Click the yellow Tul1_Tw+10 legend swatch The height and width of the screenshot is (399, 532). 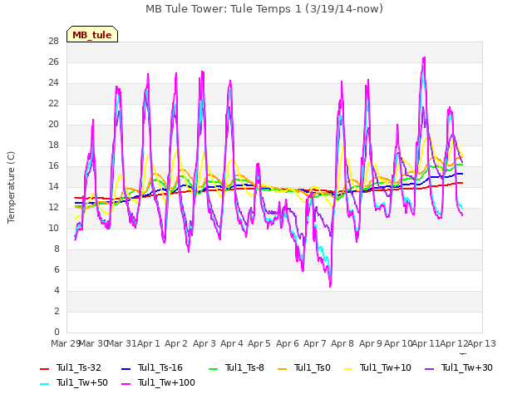tap(348, 368)
